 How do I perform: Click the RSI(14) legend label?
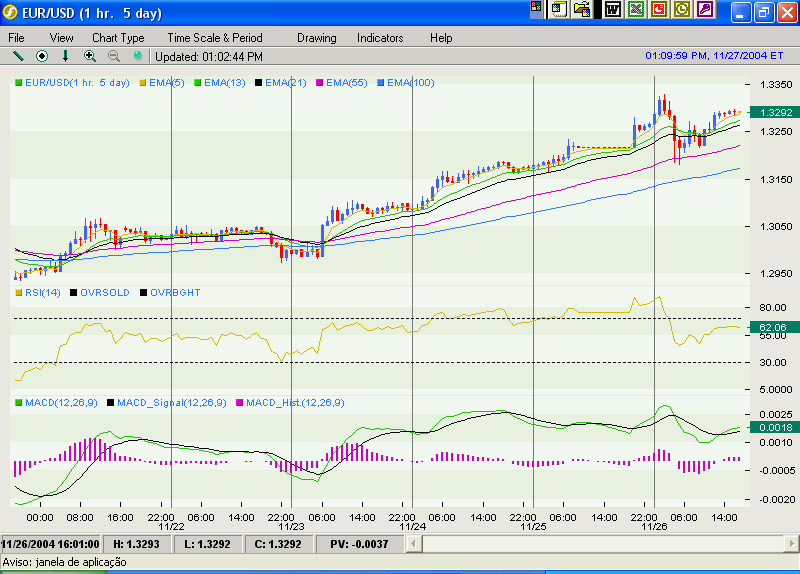[x=42, y=293]
